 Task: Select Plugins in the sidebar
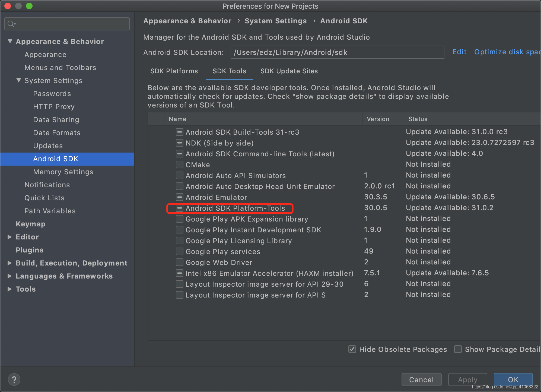click(x=30, y=250)
